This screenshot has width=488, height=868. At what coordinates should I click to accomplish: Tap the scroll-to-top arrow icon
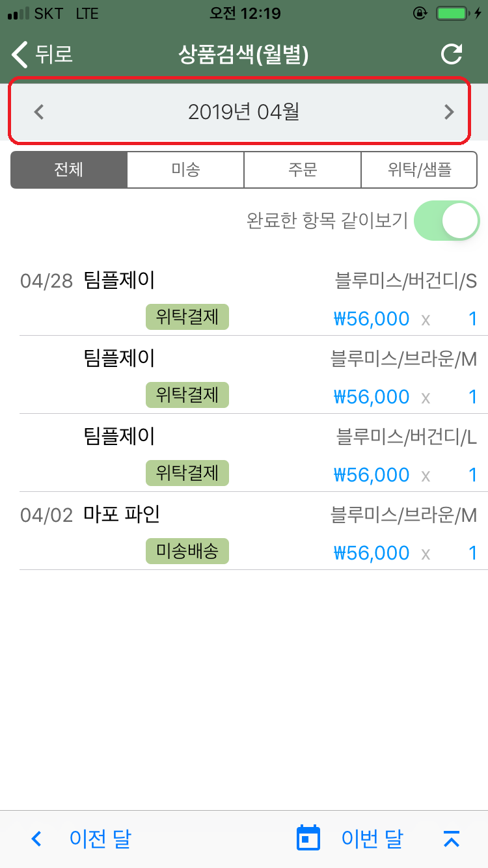pyautogui.click(x=452, y=839)
